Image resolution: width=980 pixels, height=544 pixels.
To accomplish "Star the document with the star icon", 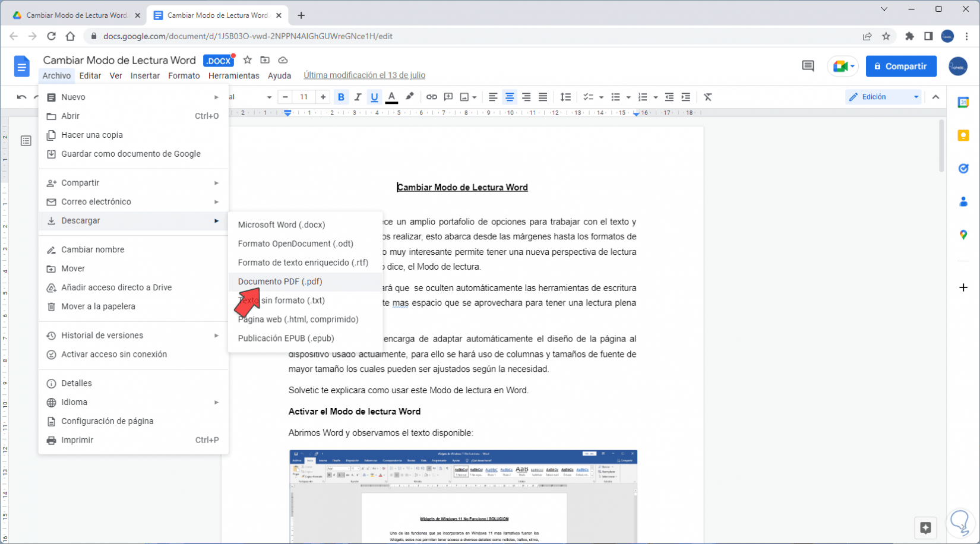I will (248, 60).
